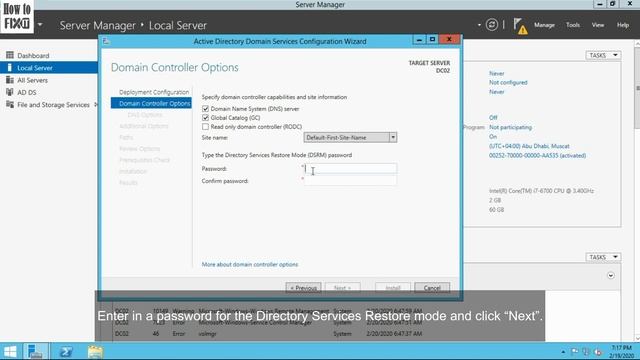640x360 pixels.
Task: Select the Local Server sidebar icon
Action: 10,67
